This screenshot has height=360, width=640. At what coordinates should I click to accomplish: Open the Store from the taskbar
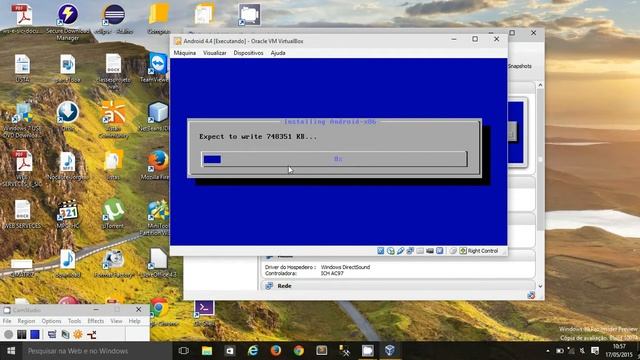click(x=230, y=351)
